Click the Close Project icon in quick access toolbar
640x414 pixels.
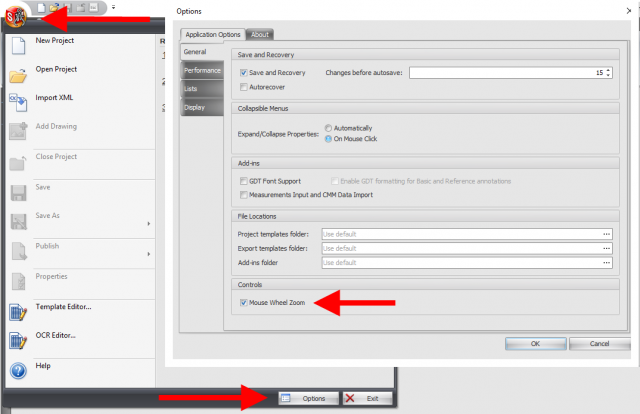click(81, 8)
